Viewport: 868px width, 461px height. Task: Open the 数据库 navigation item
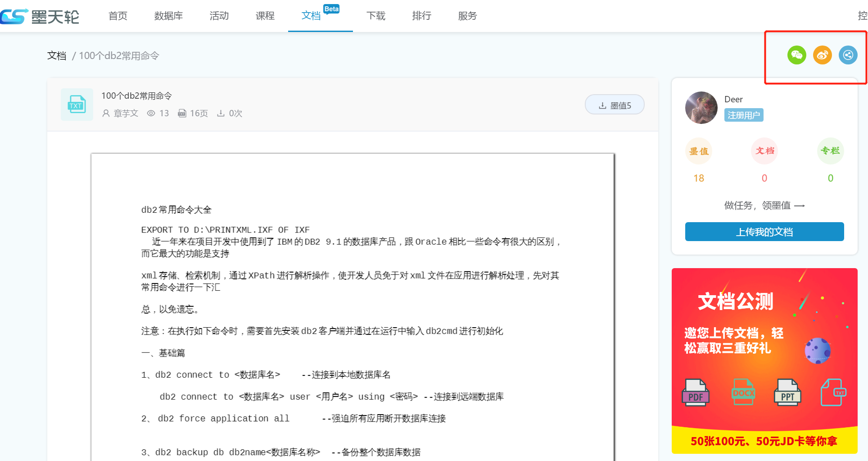point(168,16)
